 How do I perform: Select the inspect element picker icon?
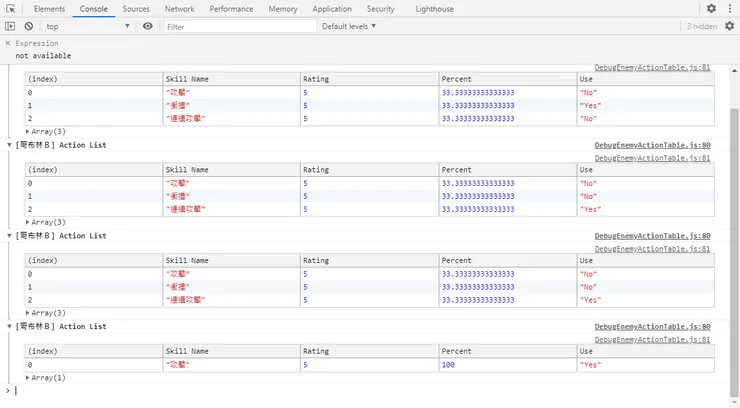(x=11, y=9)
